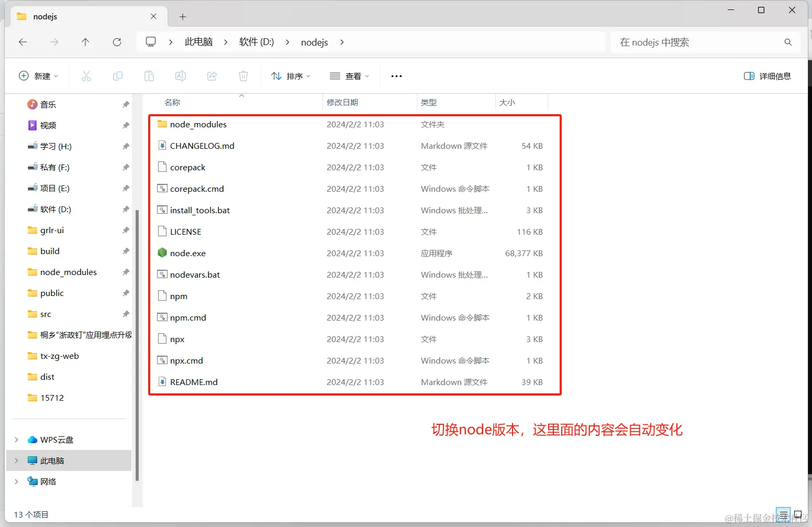812x527 pixels.
Task: Click the Cut scissors icon
Action: pyautogui.click(x=86, y=76)
